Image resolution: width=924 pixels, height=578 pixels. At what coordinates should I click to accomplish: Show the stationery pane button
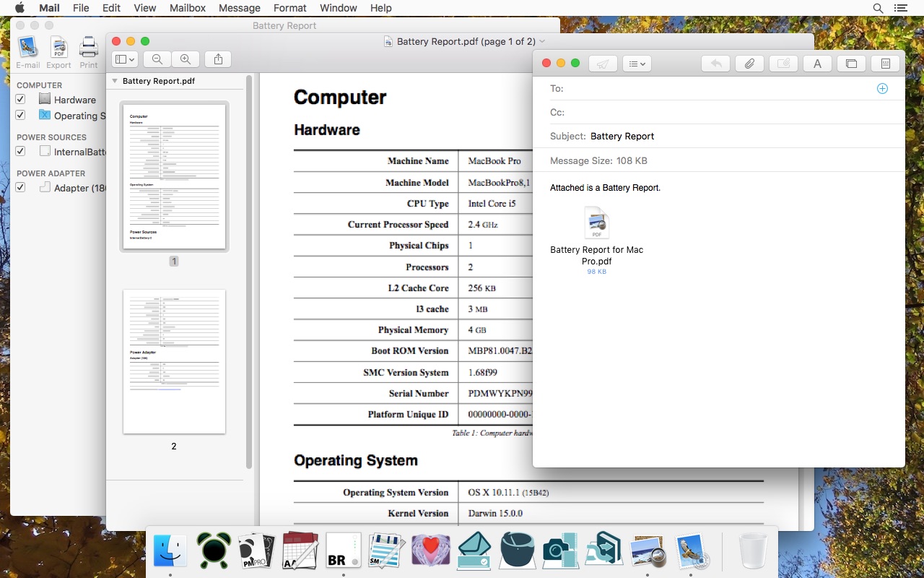click(885, 64)
